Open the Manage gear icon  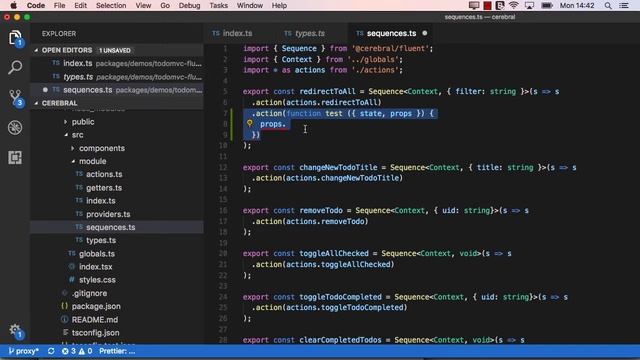tap(15, 331)
